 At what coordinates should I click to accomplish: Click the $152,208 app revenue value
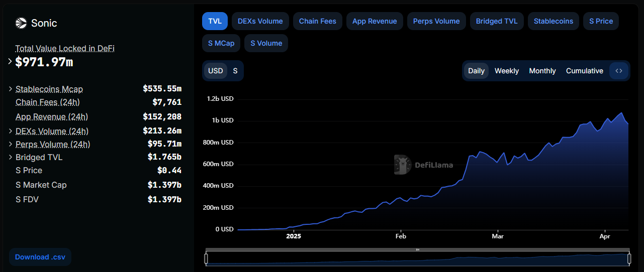click(162, 116)
